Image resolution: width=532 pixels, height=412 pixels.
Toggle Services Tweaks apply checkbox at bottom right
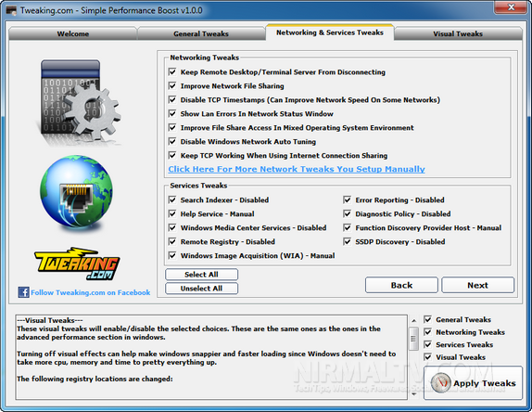pos(428,344)
